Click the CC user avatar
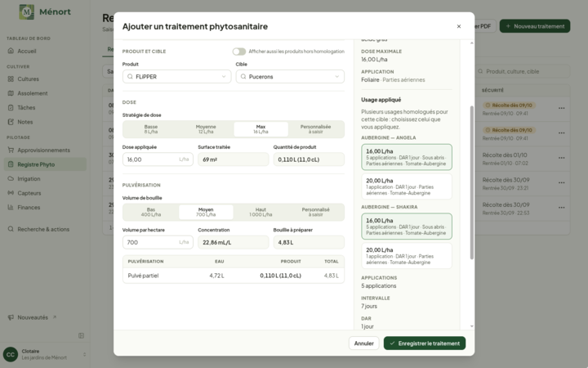This screenshot has width=588, height=368. click(x=11, y=354)
